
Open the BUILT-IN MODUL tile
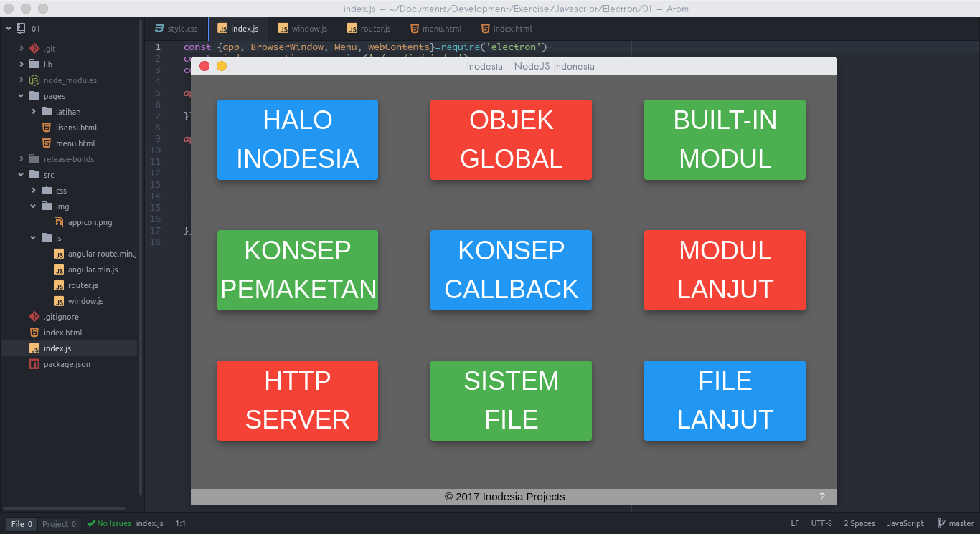click(725, 140)
